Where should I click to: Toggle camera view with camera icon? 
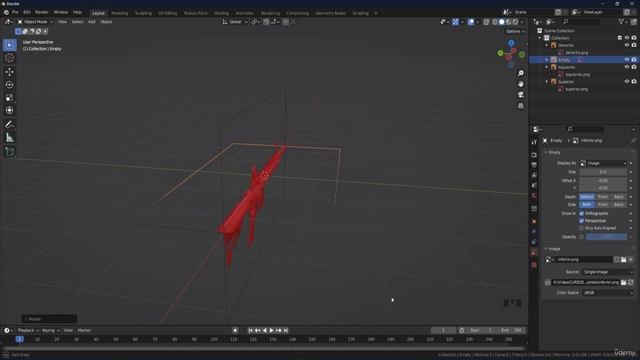pyautogui.click(x=520, y=95)
